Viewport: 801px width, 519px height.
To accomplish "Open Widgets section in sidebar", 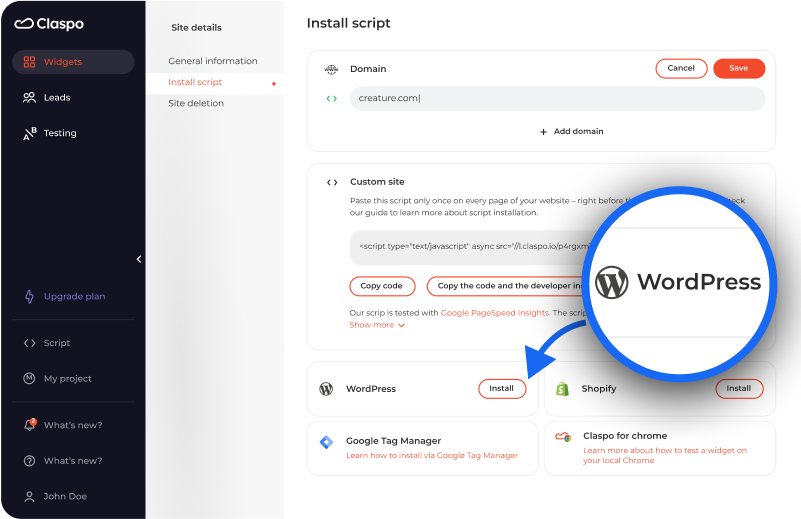I will click(x=73, y=62).
